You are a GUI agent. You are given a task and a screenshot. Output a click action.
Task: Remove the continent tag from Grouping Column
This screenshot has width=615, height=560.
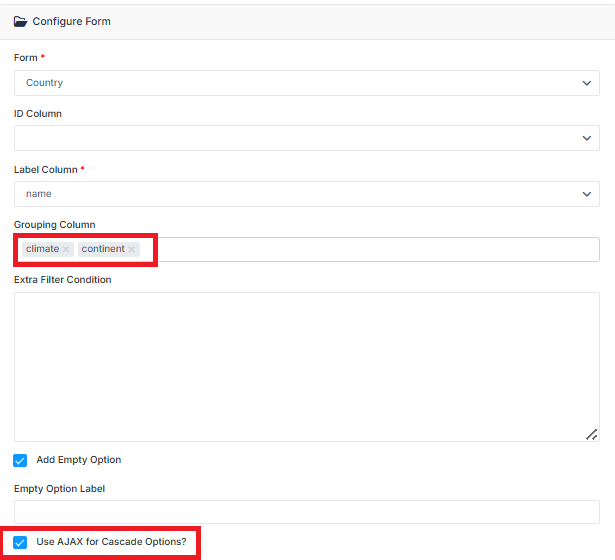click(x=132, y=249)
